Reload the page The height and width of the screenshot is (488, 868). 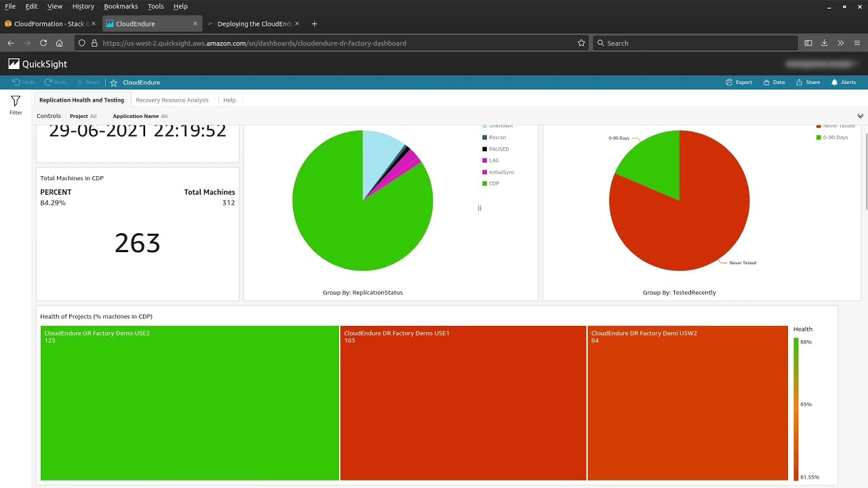tap(43, 43)
